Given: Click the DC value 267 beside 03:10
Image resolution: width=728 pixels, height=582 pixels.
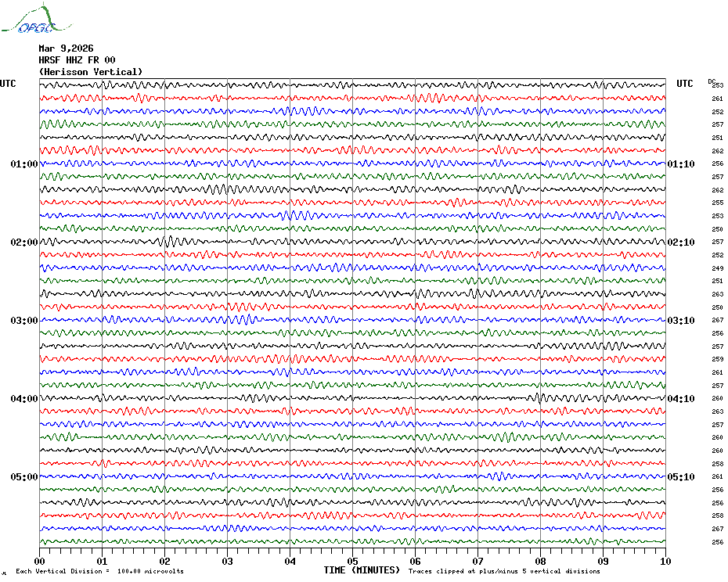Looking at the screenshot, I should 718,320.
